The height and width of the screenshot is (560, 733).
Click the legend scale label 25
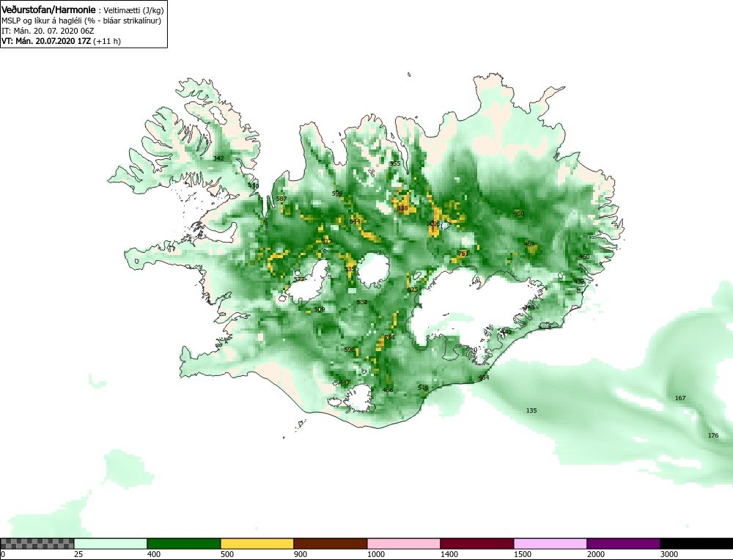tap(78, 554)
